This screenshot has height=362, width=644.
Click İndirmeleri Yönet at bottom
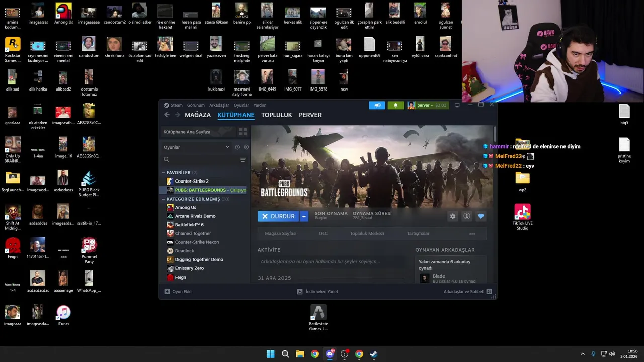point(317,291)
